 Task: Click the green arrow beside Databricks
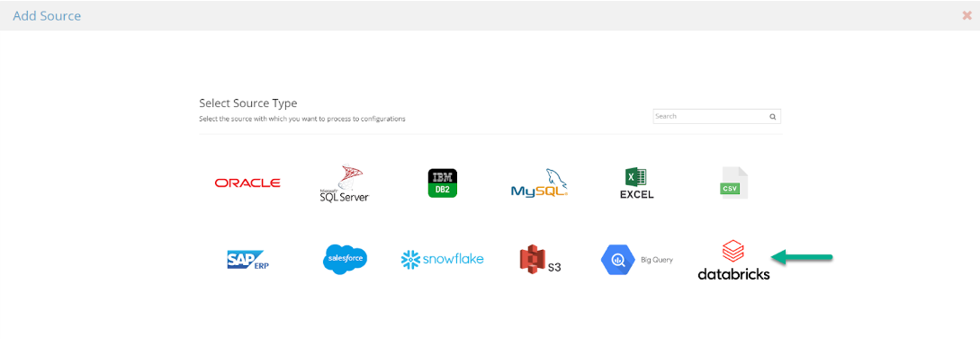click(802, 256)
